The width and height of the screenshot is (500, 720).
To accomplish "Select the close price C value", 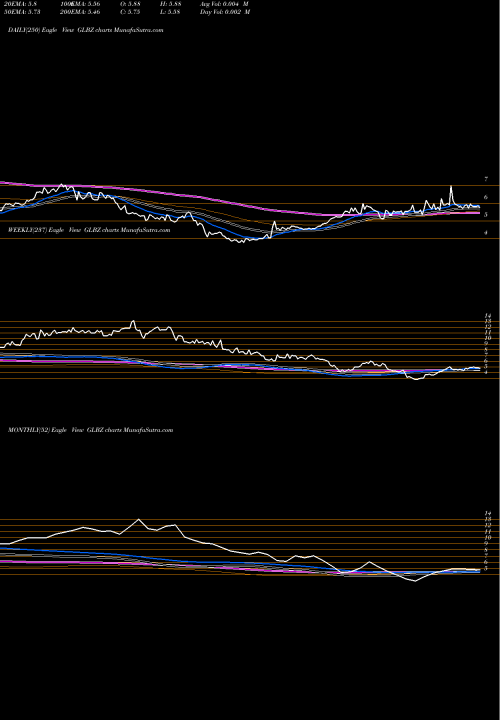I will point(130,12).
